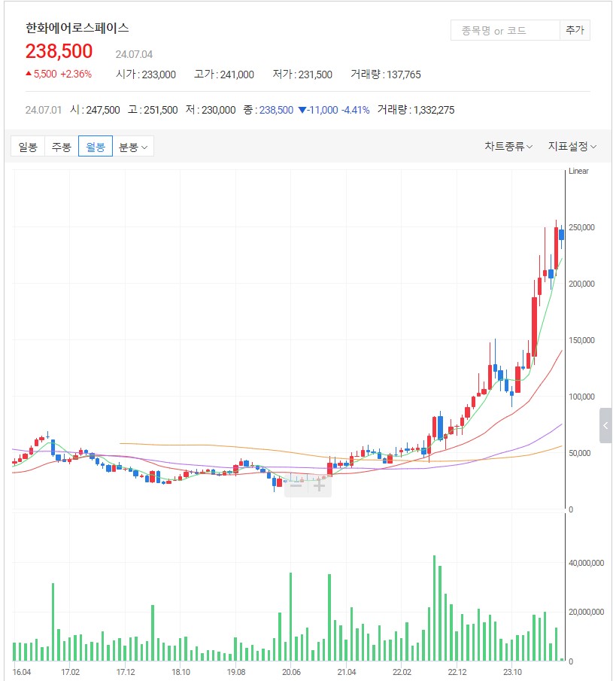This screenshot has height=681, width=616.
Task: Click the 250,000 price axis label
Action: pyautogui.click(x=582, y=227)
